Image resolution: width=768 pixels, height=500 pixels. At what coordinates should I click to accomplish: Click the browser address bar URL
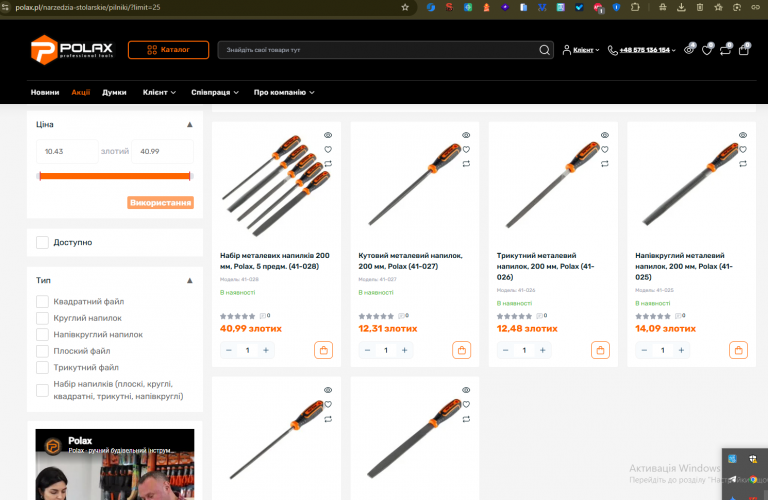click(x=88, y=7)
